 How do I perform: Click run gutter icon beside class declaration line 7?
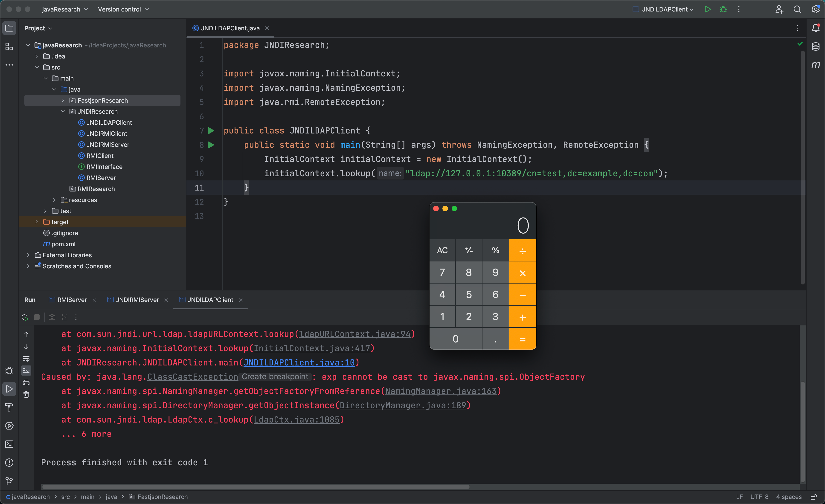(x=211, y=130)
